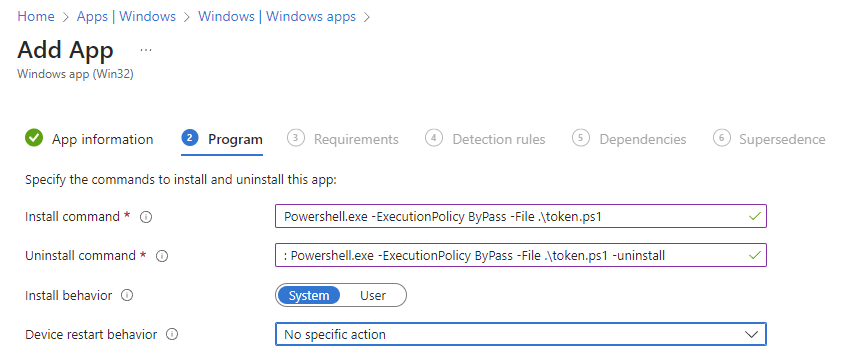Open the Device restart behavior dropdown

coord(521,334)
